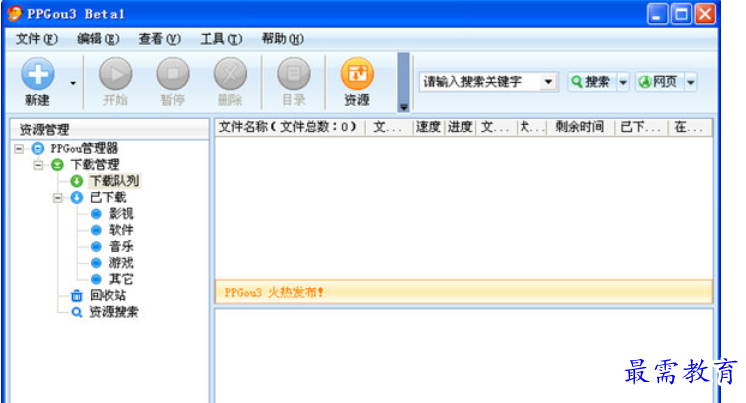Open 资源搜索 in the tree

click(x=114, y=312)
